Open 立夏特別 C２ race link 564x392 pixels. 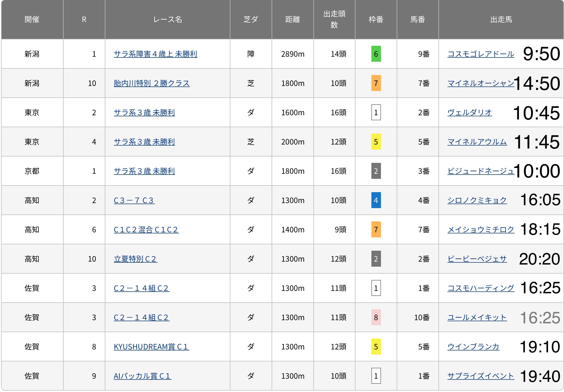(x=135, y=259)
